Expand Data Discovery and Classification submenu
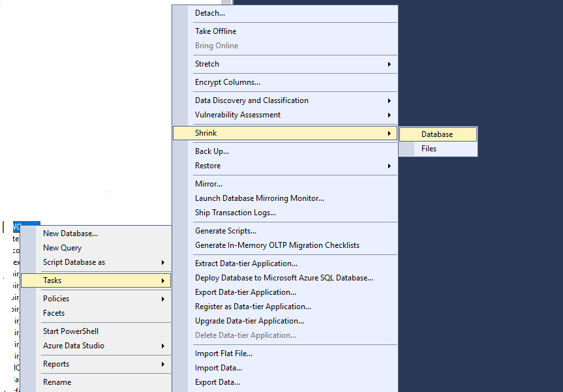563x392 pixels. click(252, 100)
